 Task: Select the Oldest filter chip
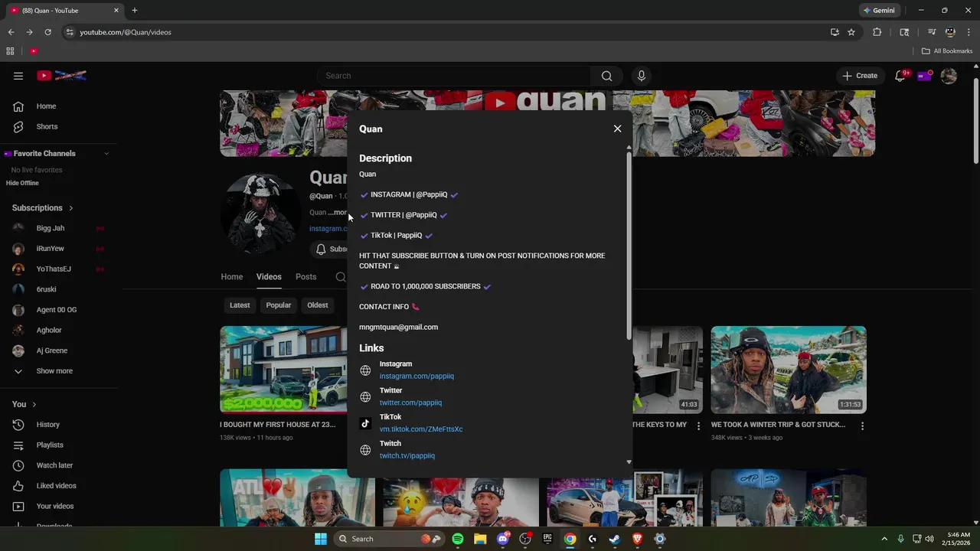click(318, 305)
